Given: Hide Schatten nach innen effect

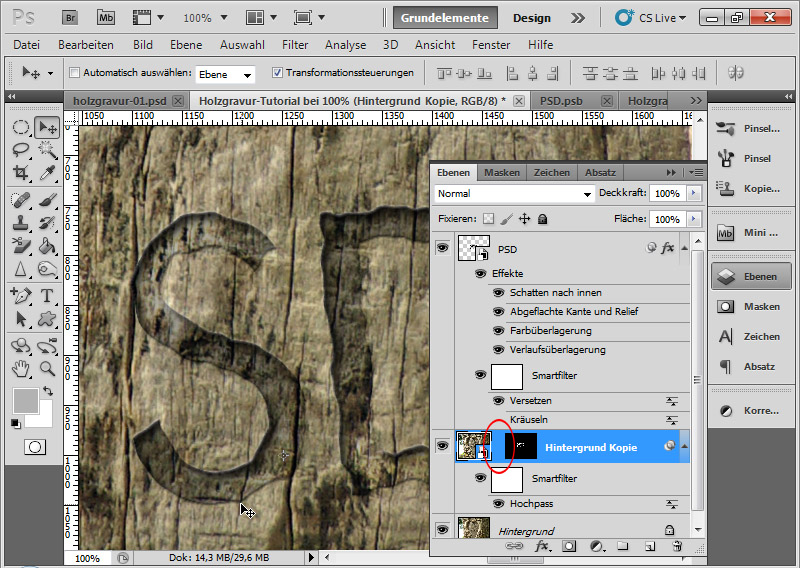Looking at the screenshot, I should (498, 292).
